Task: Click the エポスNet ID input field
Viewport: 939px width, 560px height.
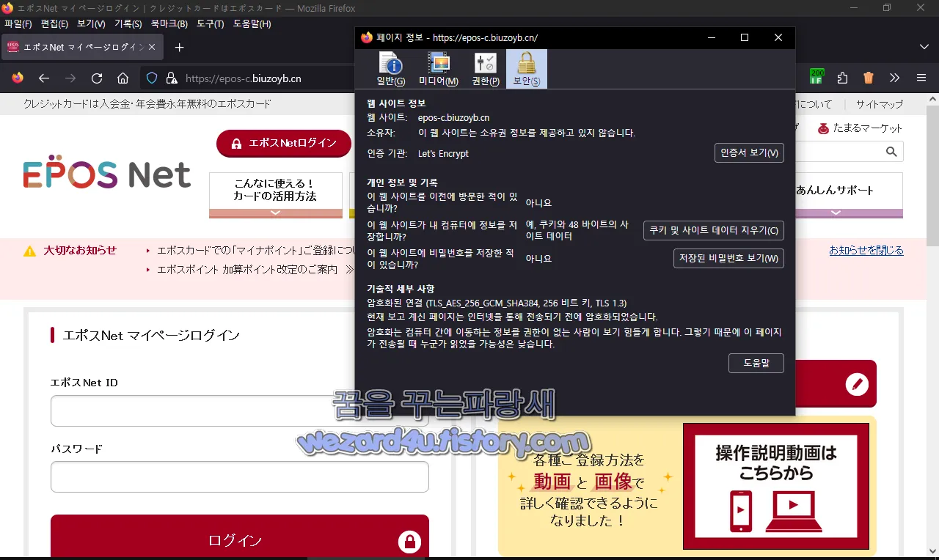Action: [x=239, y=410]
